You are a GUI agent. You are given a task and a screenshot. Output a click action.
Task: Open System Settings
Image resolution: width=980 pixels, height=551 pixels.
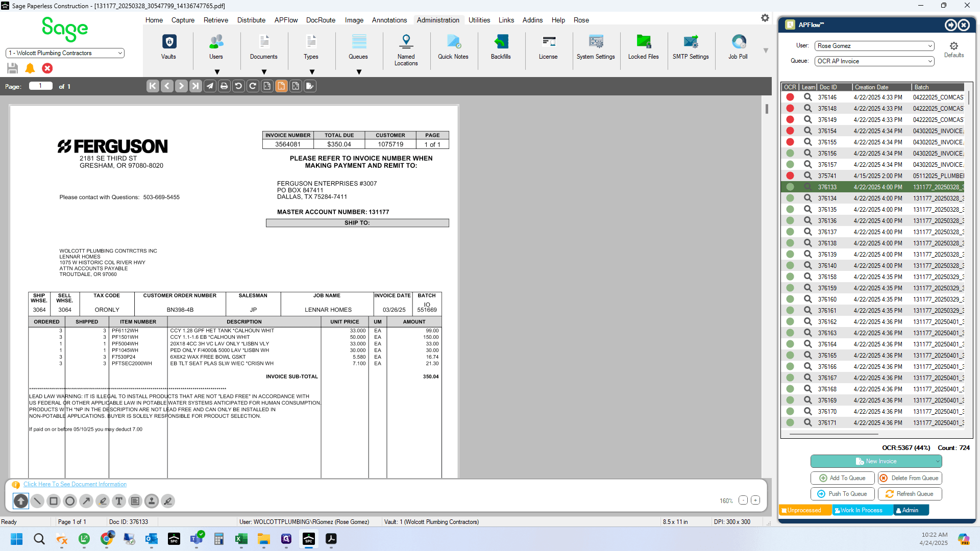(x=596, y=47)
